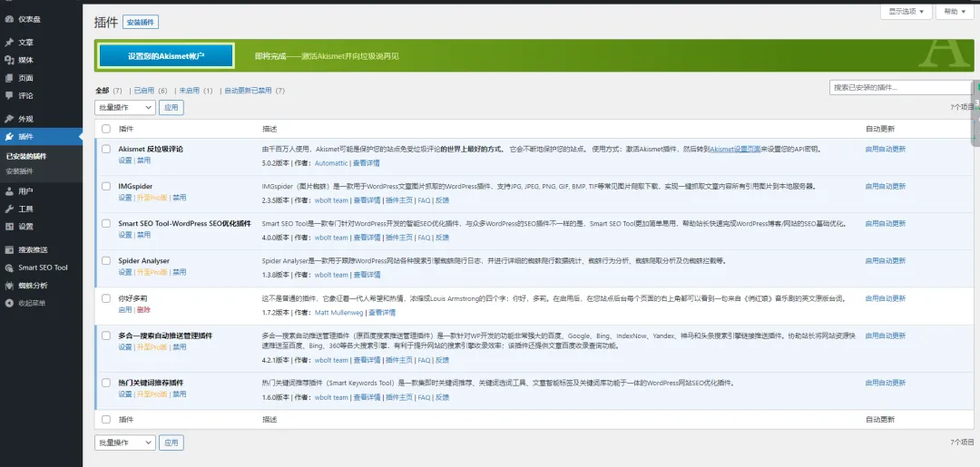This screenshot has width=980, height=467.
Task: Enable auto-update for 热门关键词推荐插件
Action: click(885, 383)
